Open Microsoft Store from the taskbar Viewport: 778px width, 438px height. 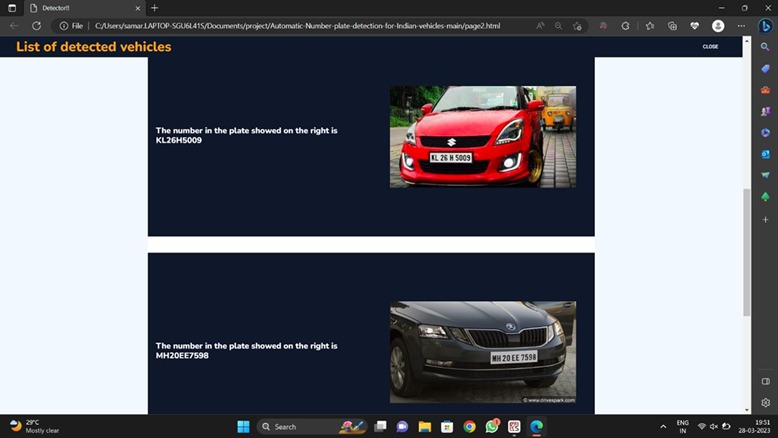coord(447,427)
